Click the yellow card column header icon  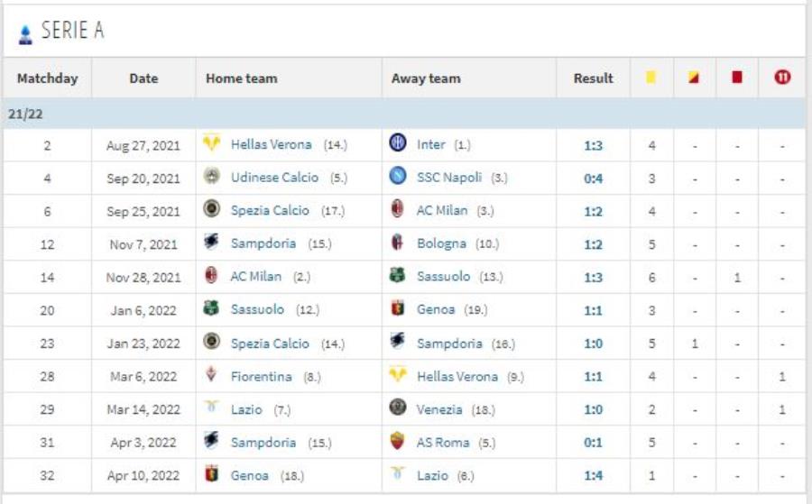[651, 78]
